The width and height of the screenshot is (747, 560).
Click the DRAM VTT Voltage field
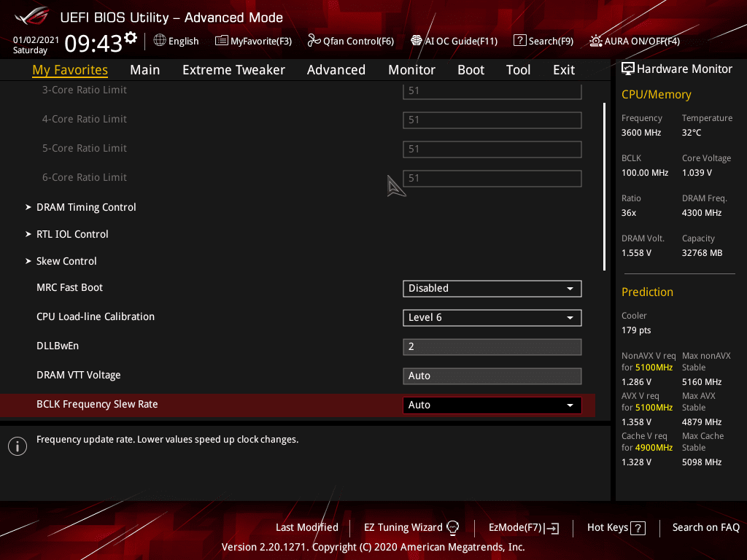(x=492, y=376)
